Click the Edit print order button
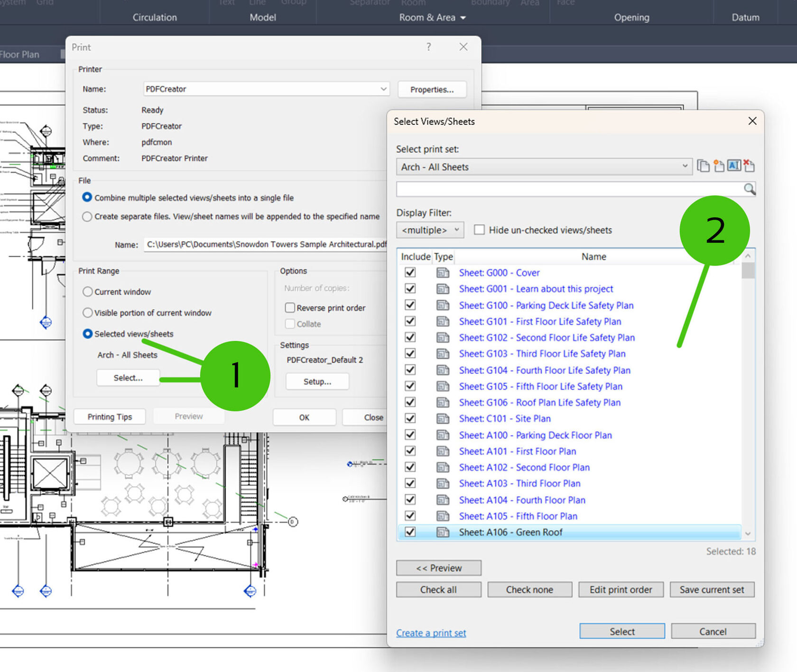Image resolution: width=797 pixels, height=672 pixels. [621, 589]
